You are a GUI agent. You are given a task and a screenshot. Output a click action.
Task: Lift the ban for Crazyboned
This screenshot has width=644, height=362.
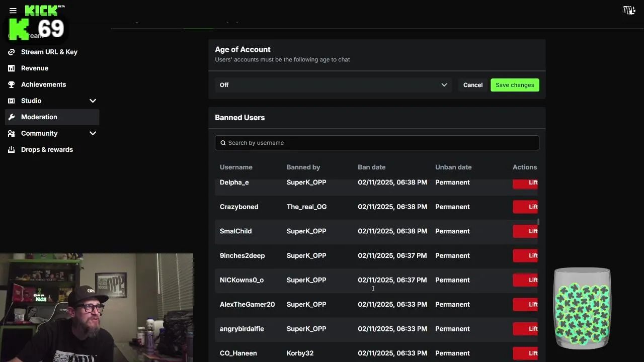click(x=526, y=207)
